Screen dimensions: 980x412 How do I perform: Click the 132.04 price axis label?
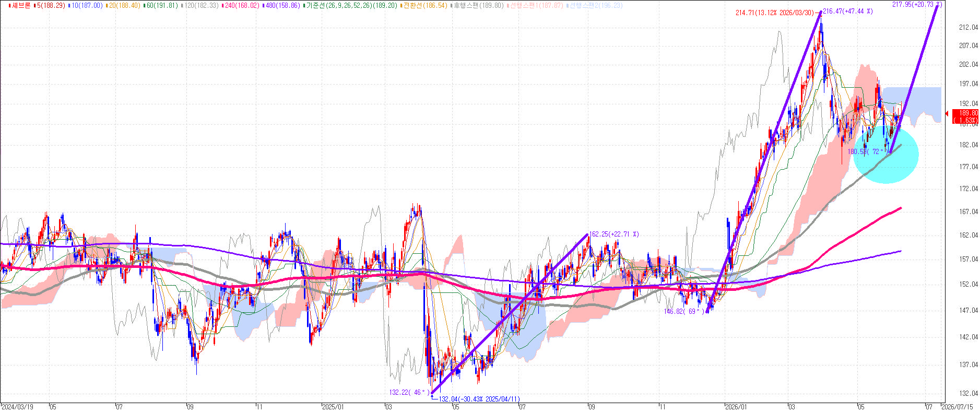click(x=969, y=393)
